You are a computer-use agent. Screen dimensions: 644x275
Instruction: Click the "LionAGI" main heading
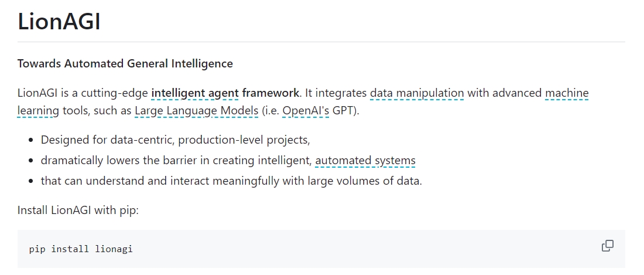click(x=59, y=22)
